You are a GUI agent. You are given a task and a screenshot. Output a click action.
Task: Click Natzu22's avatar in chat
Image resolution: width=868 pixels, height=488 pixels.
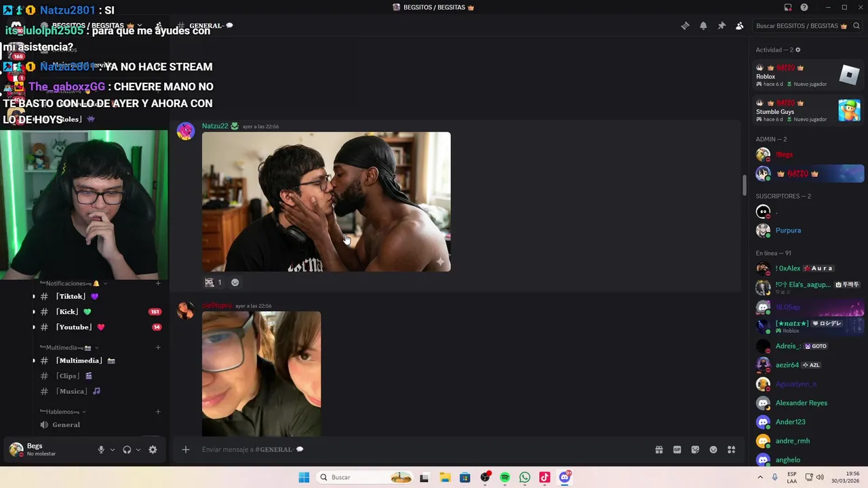click(186, 131)
